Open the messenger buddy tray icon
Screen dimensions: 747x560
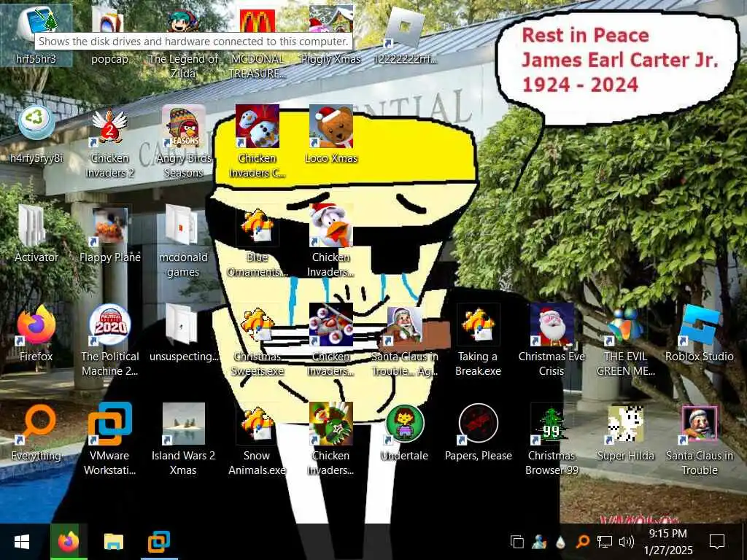(x=539, y=542)
